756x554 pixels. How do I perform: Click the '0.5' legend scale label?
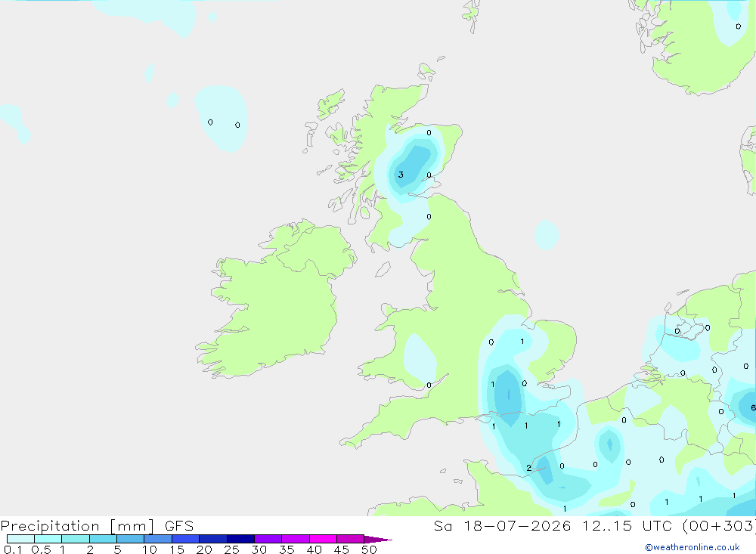[41, 549]
